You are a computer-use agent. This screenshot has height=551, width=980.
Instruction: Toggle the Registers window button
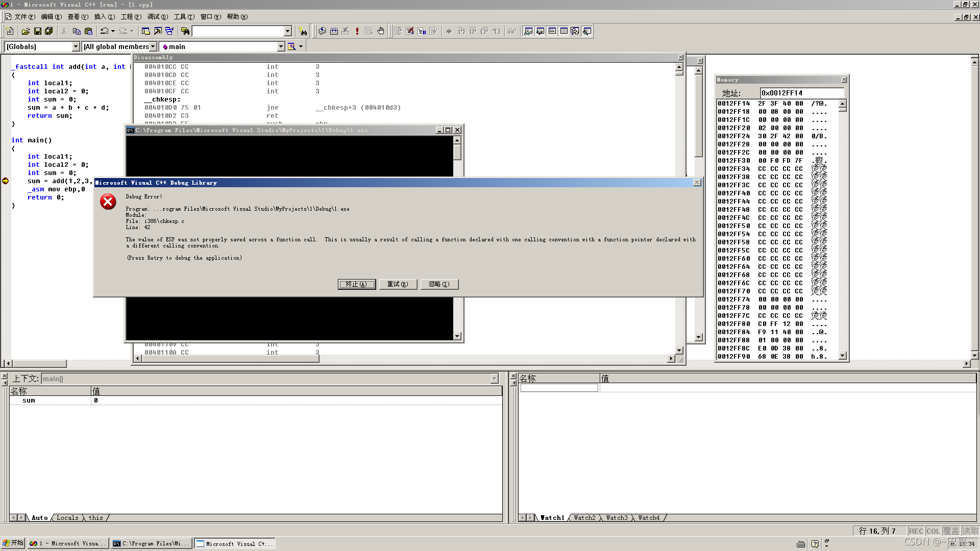click(552, 32)
